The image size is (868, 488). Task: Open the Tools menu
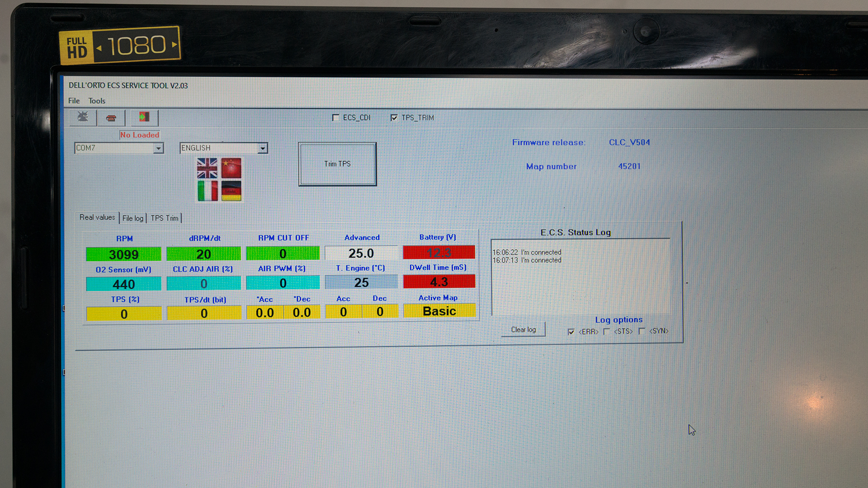[97, 101]
